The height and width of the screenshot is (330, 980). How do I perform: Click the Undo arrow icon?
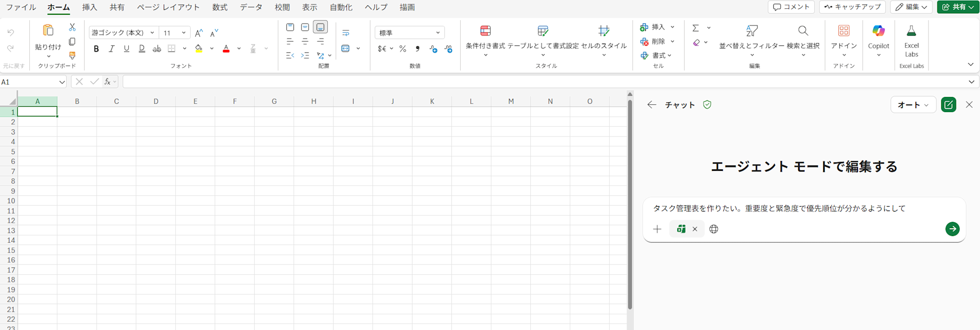pos(11,32)
